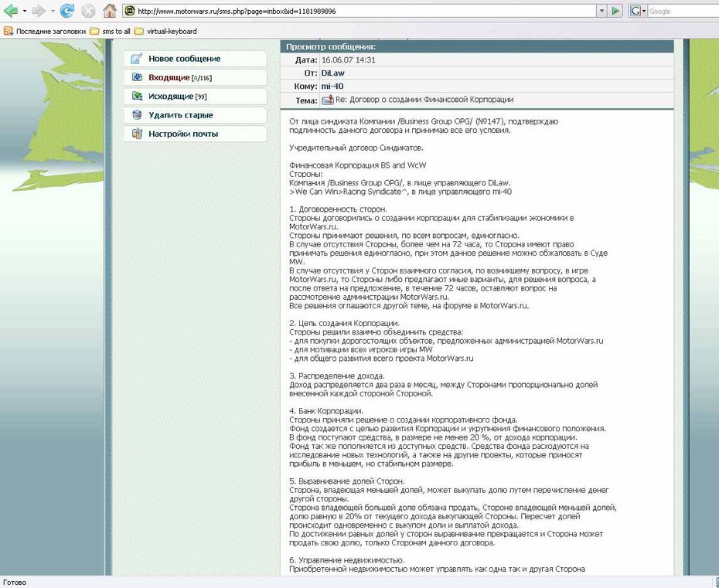719x588 pixels.
Task: Click the sender name DiLaw
Action: coord(333,73)
